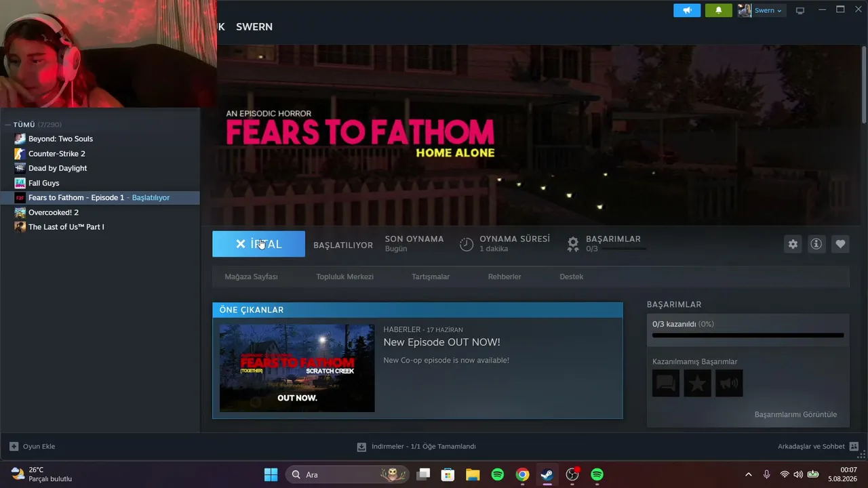Open Windows Start menu

271,474
